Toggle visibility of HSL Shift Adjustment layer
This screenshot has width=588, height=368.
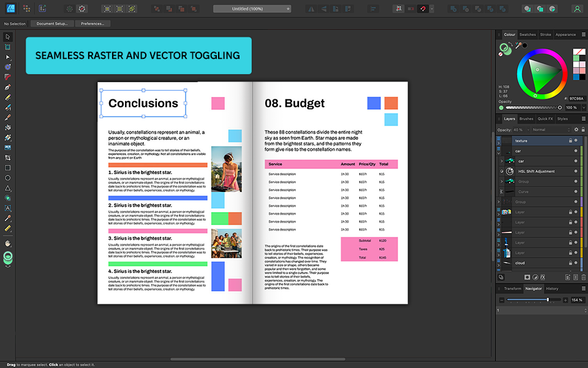pyautogui.click(x=576, y=171)
